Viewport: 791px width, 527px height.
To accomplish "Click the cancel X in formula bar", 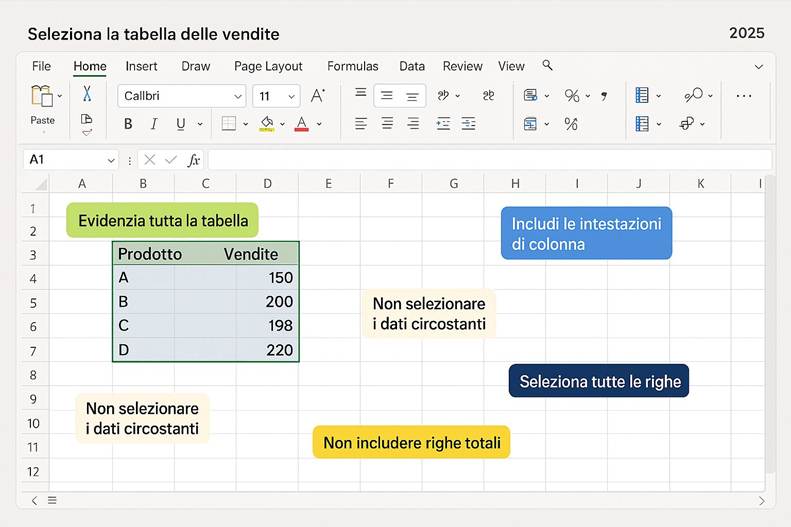I will tap(149, 160).
